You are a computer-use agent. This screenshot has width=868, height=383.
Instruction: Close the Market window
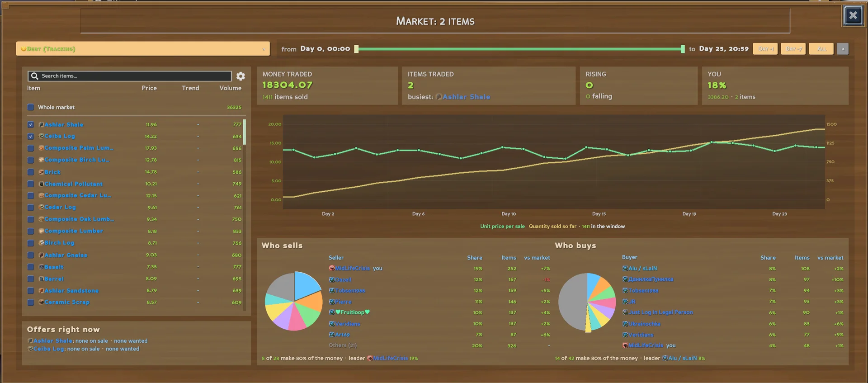[853, 16]
